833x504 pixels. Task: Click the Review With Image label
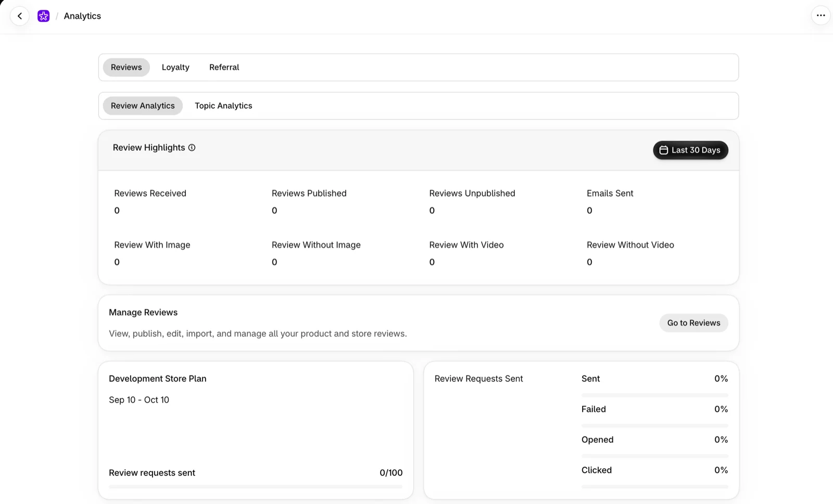[x=152, y=245]
